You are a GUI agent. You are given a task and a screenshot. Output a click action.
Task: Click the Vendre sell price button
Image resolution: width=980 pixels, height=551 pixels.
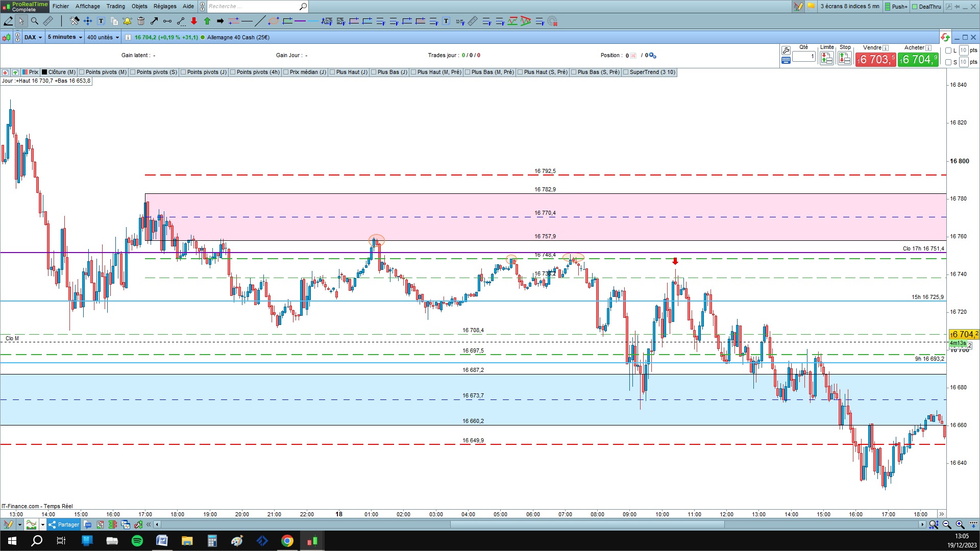click(x=875, y=60)
